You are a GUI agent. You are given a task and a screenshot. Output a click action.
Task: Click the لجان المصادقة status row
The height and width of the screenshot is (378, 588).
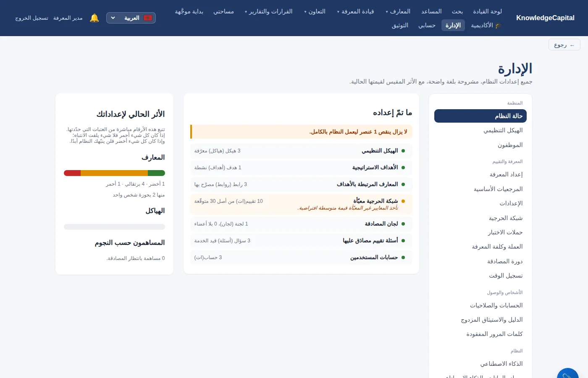pos(301,224)
